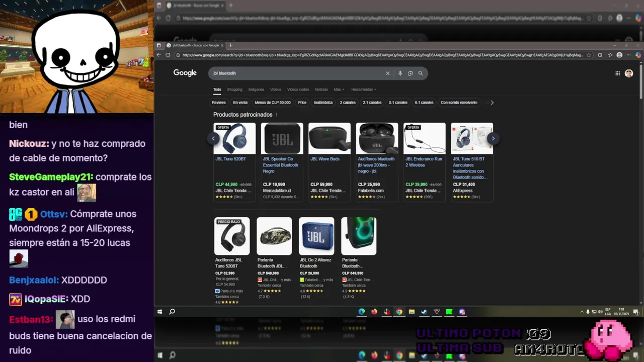Select the Todo results tab

tap(217, 89)
